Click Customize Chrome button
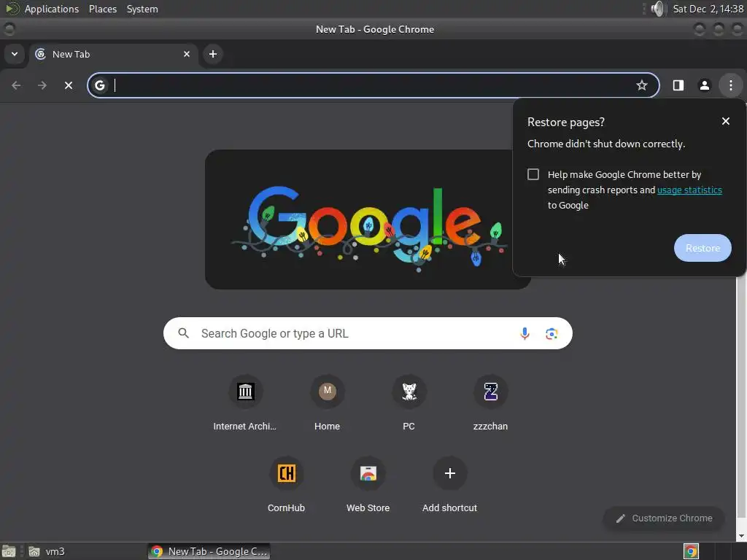Viewport: 747px width, 560px height. pyautogui.click(x=664, y=518)
